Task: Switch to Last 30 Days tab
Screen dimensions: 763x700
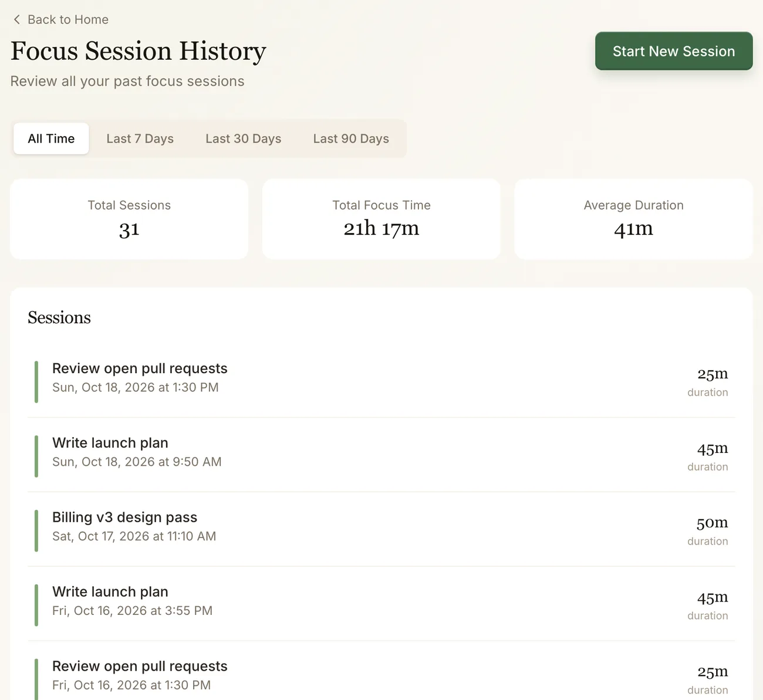Action: 243,138
